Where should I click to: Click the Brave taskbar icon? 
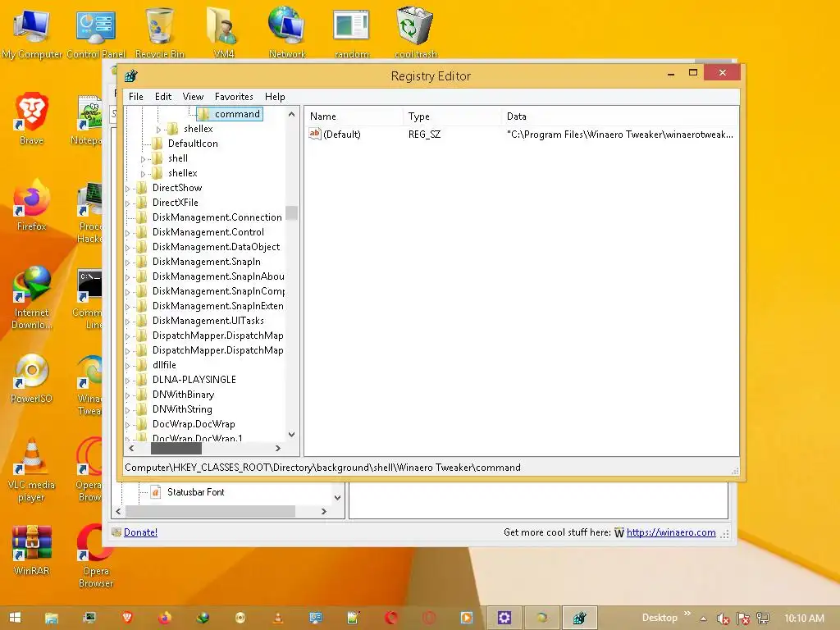[x=127, y=618]
